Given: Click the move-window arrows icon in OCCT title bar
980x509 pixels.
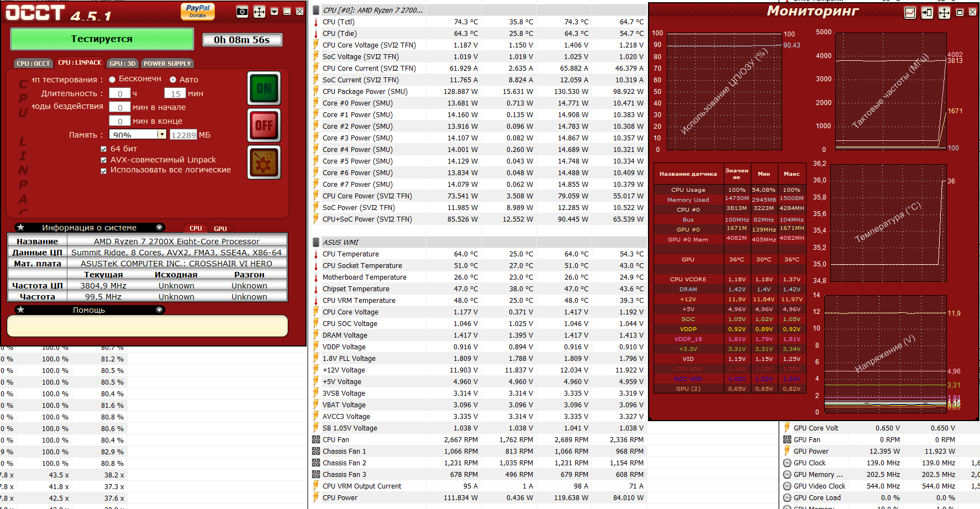Looking at the screenshot, I should (259, 12).
